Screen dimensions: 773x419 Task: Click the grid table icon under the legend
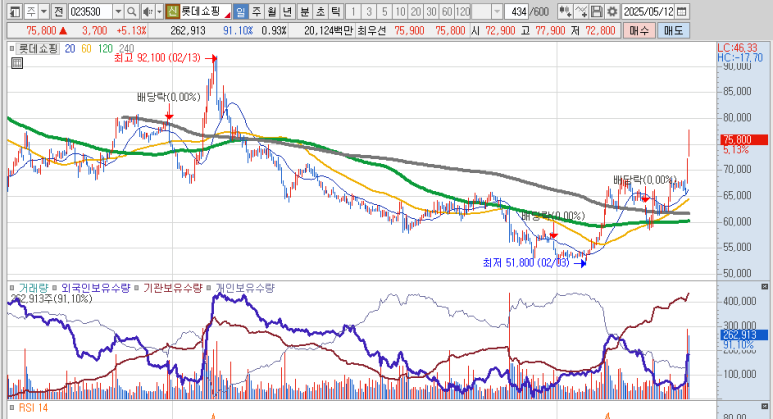(x=17, y=63)
